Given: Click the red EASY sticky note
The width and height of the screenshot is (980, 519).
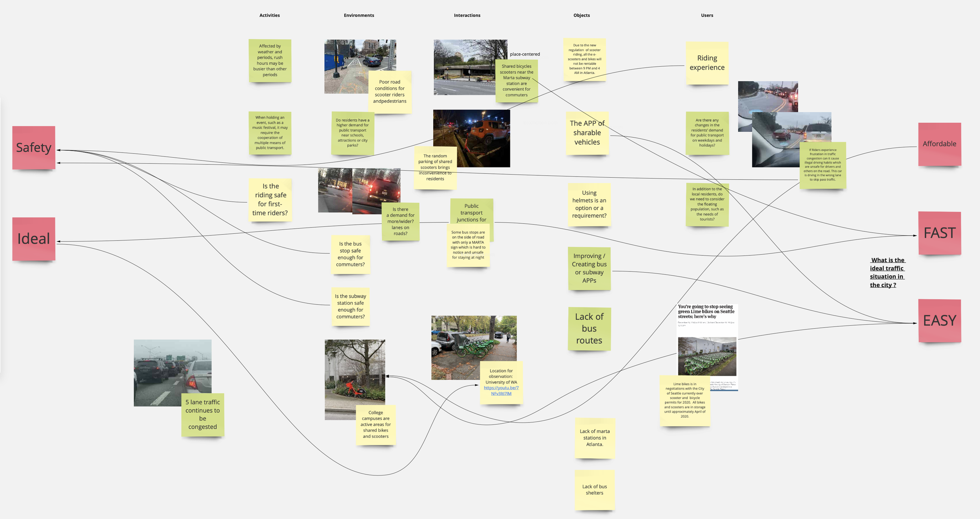Looking at the screenshot, I should [x=939, y=321].
